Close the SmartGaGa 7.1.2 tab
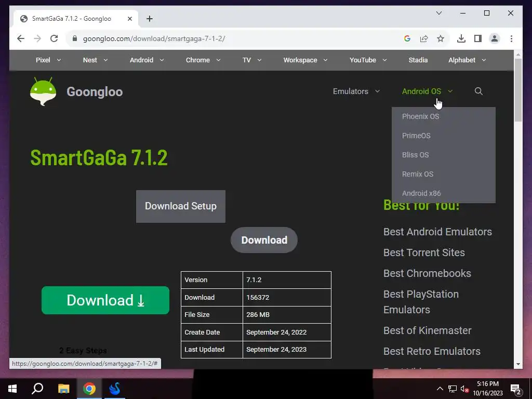This screenshot has height=399, width=532. (x=129, y=19)
